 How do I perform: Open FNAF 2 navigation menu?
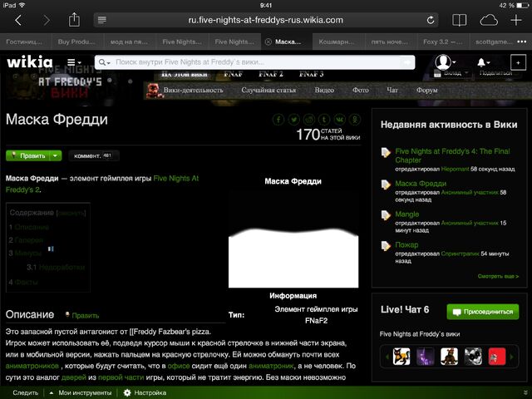tap(271, 74)
